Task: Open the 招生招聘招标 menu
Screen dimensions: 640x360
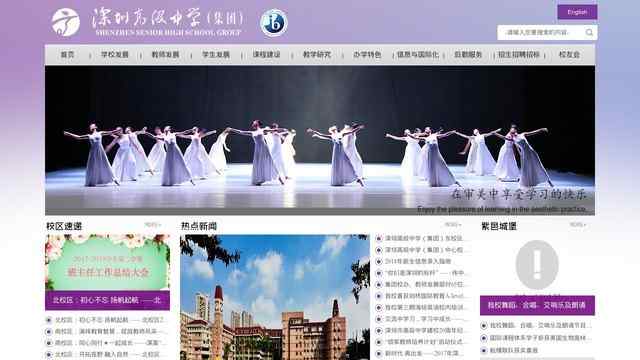Action: [519, 54]
